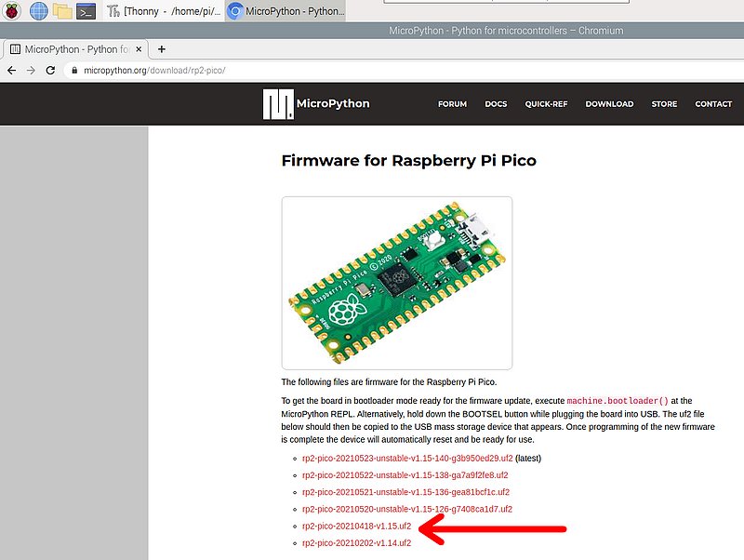Screen dimensions: 744x560
Task: Click the machine.bootloader() code text
Action: [618, 401]
